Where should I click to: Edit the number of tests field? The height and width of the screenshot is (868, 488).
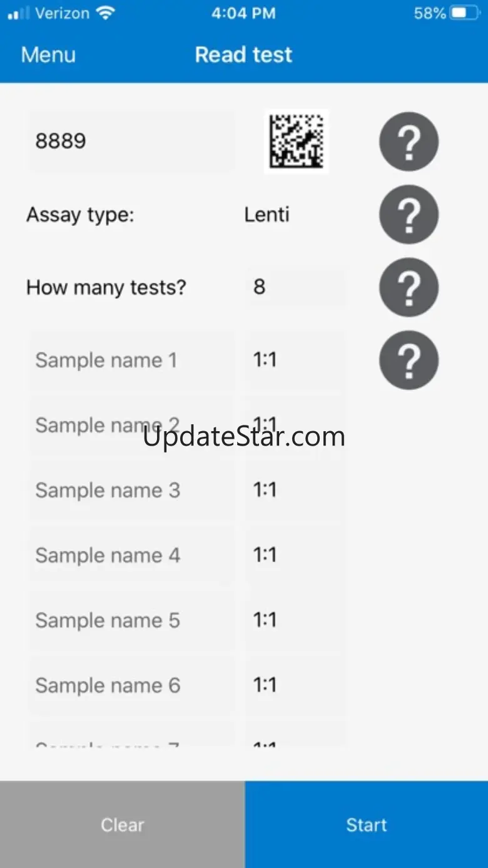(294, 287)
